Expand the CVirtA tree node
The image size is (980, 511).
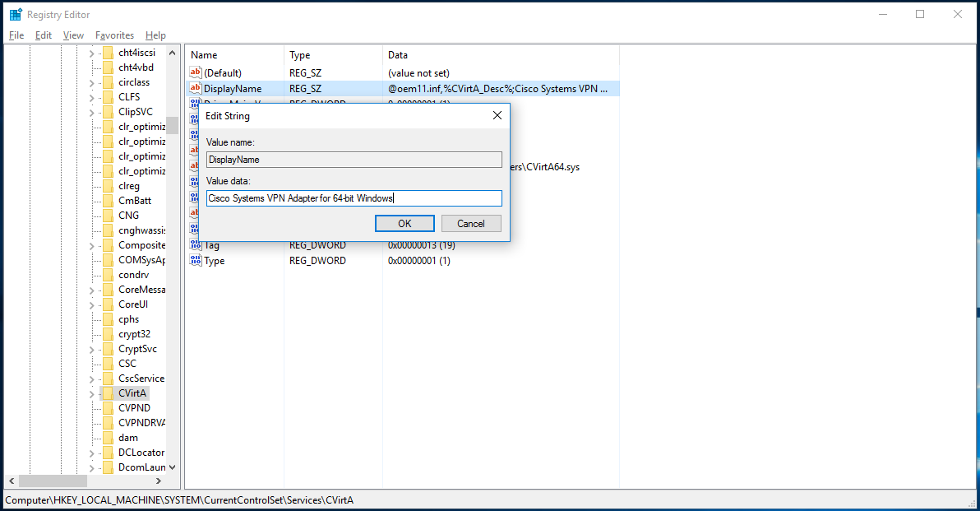(x=92, y=393)
